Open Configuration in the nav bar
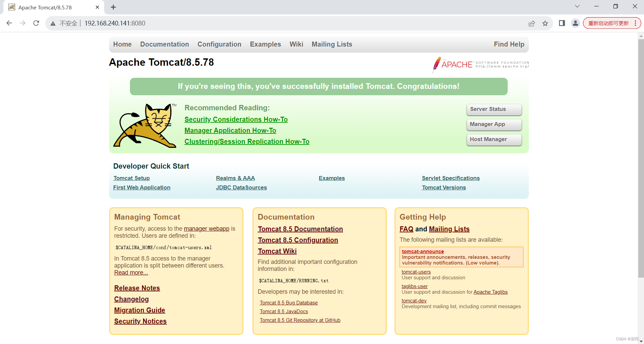Viewport: 644px width, 344px height. coord(219,44)
